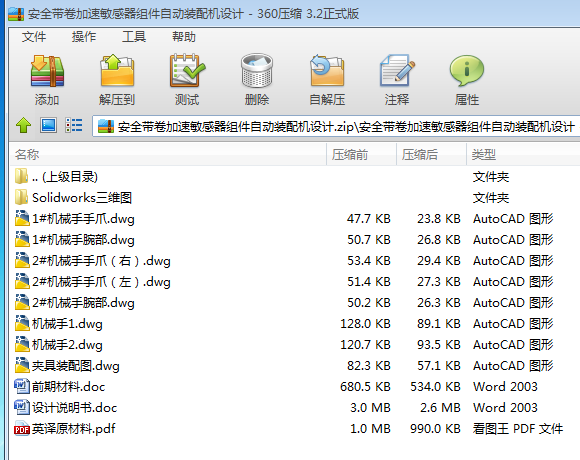580x460 pixels.
Task: Click the Solidworks三维图 folder name
Action: (82, 197)
